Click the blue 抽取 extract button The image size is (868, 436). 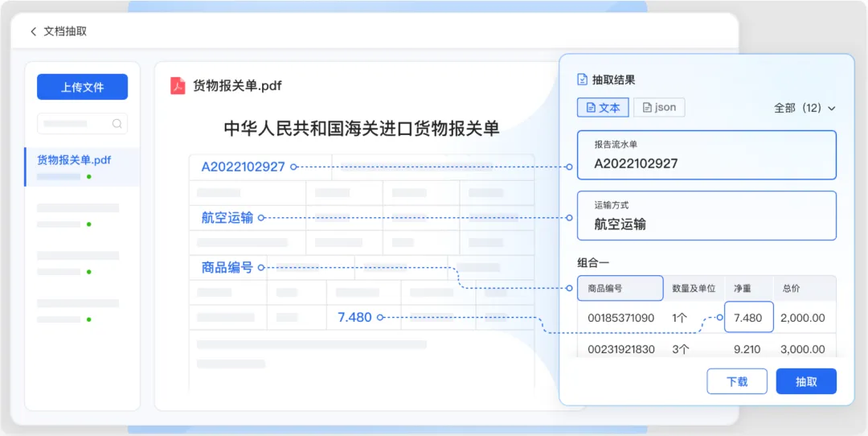tap(806, 381)
